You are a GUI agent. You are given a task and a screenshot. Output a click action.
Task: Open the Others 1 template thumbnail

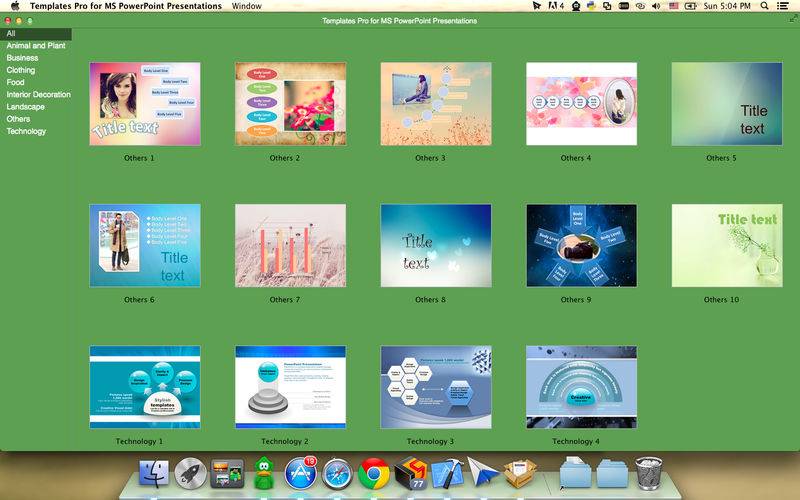point(145,104)
